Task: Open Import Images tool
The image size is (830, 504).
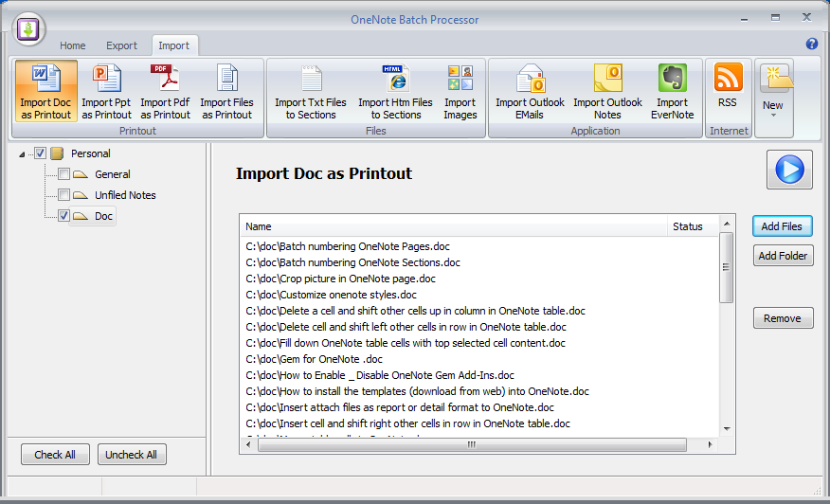Action: pos(460,91)
